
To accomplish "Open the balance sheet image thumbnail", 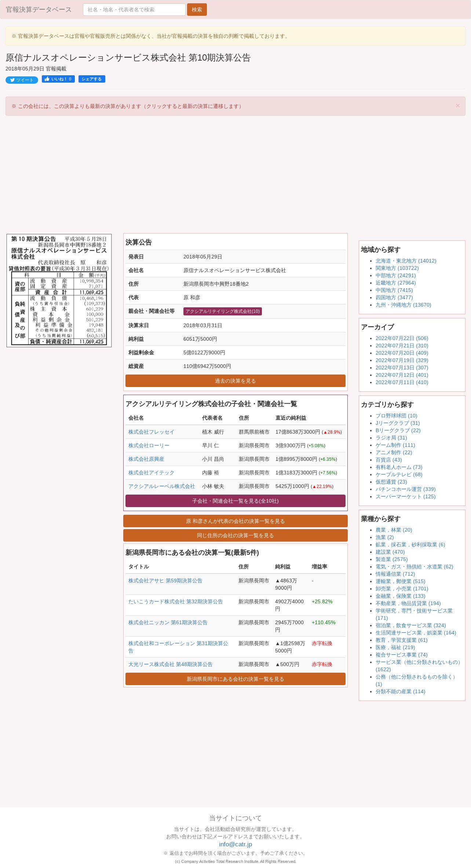I will click(x=59, y=290).
